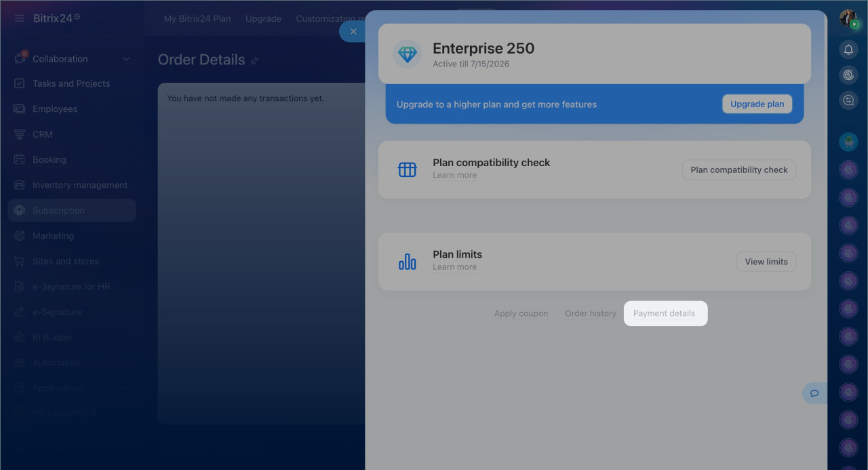The width and height of the screenshot is (868, 470).
Task: Open the hamburger main menu icon
Action: (x=19, y=18)
